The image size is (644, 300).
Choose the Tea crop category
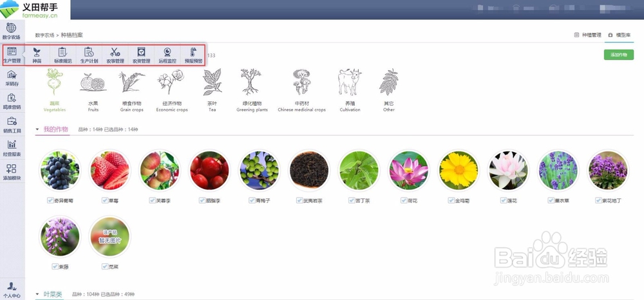click(x=213, y=90)
